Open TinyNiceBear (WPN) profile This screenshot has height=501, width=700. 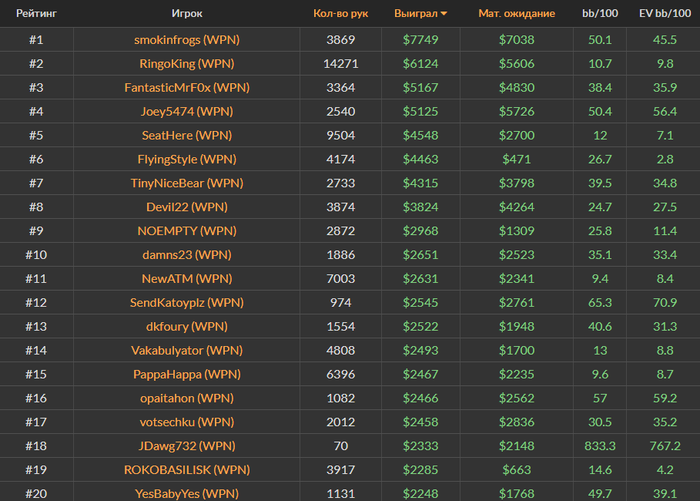click(187, 183)
